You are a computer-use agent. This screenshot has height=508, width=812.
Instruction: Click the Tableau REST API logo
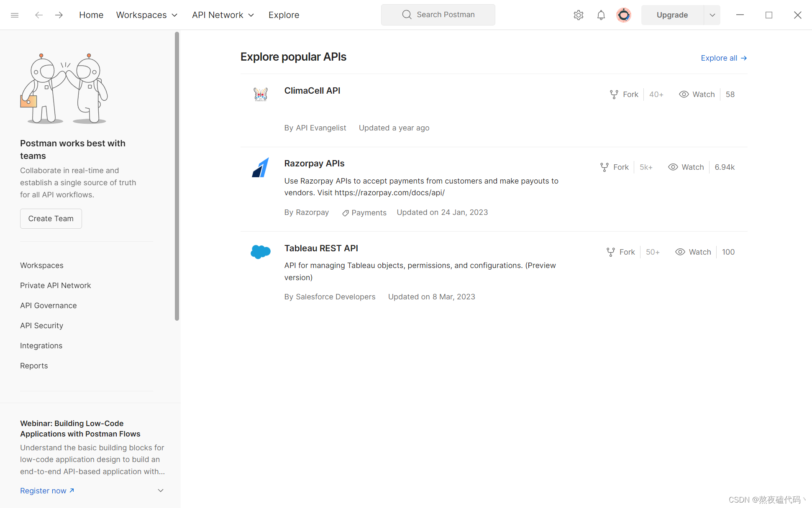[x=260, y=252]
